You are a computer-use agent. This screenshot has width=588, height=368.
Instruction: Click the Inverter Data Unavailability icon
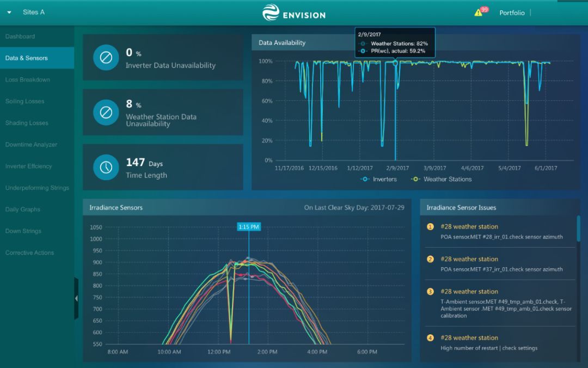(x=106, y=58)
